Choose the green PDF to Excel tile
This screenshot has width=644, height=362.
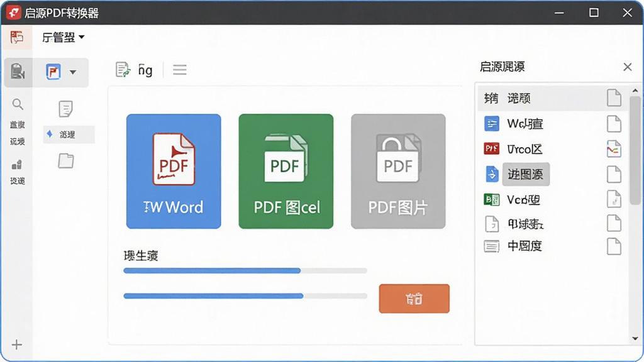pyautogui.click(x=286, y=171)
